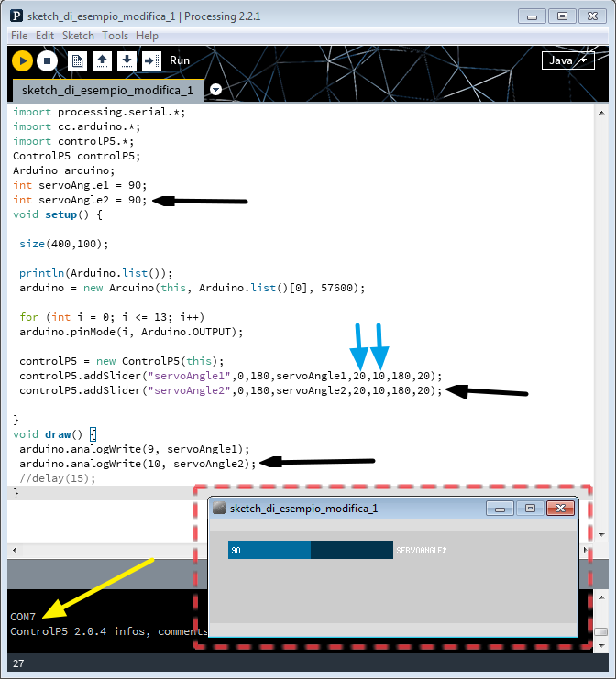
Task: Click the 'import processing.serial.*;' line
Action: (x=99, y=112)
